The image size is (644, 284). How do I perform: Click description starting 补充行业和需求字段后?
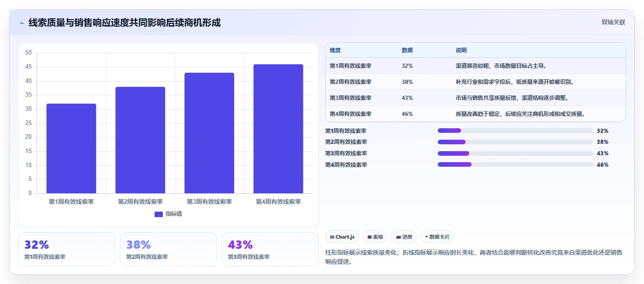click(x=515, y=82)
